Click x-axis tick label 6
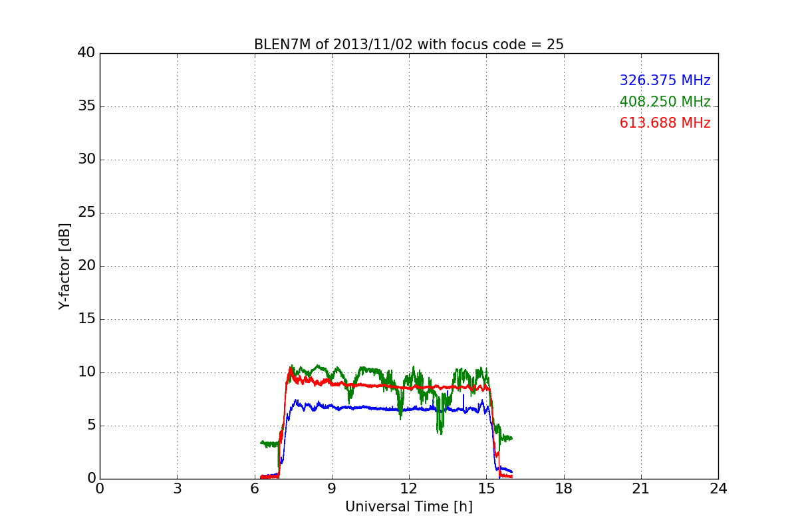Viewport: 798px width, 532px height. point(254,489)
